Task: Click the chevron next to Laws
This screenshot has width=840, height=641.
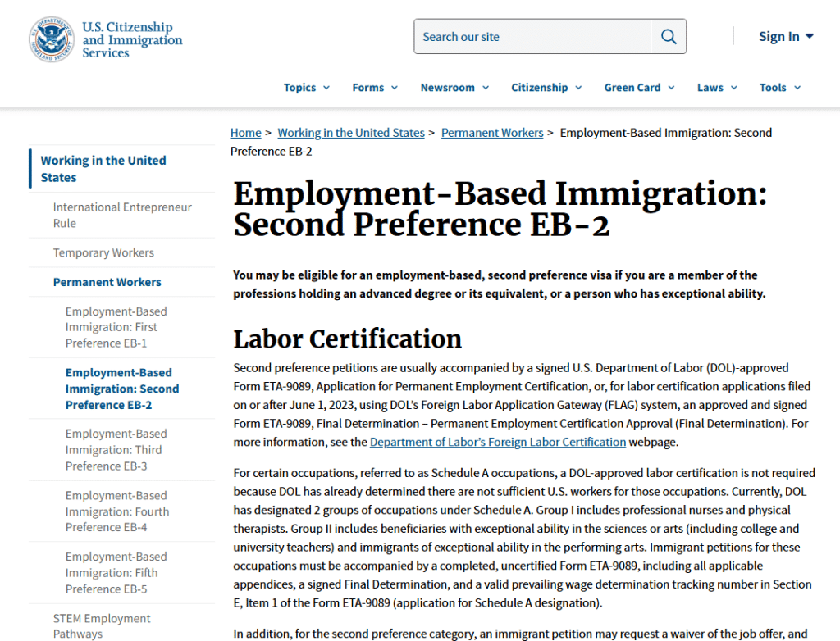Action: (x=734, y=88)
